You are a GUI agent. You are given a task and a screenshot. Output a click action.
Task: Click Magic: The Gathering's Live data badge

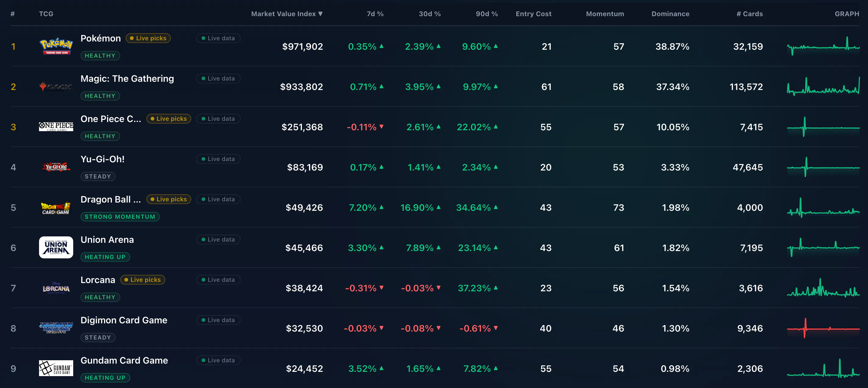pos(218,78)
